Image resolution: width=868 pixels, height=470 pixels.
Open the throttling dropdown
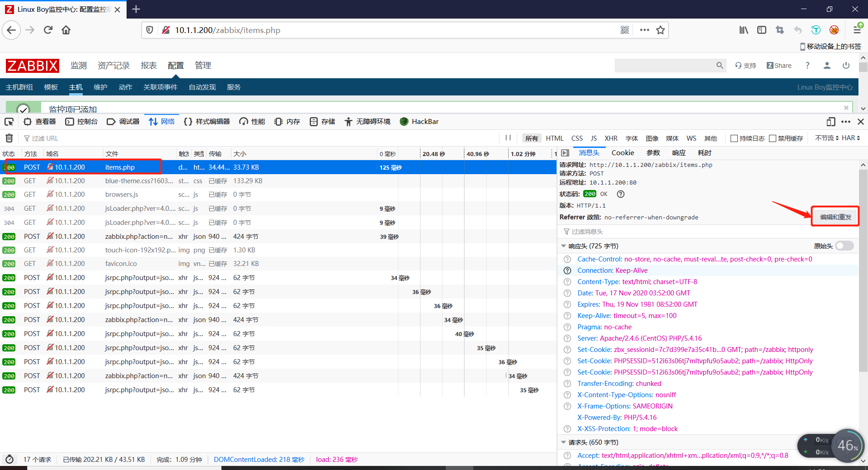tap(827, 138)
